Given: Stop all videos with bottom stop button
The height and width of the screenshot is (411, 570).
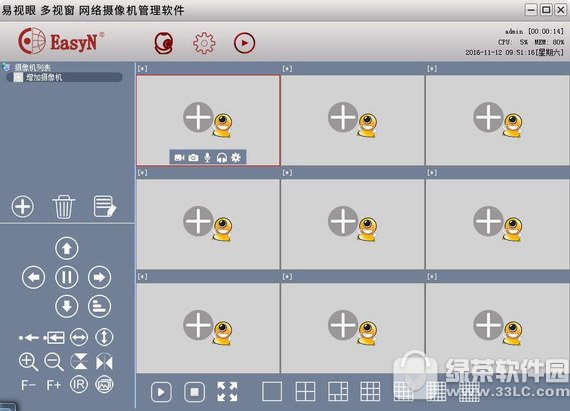Looking at the screenshot, I should [194, 392].
